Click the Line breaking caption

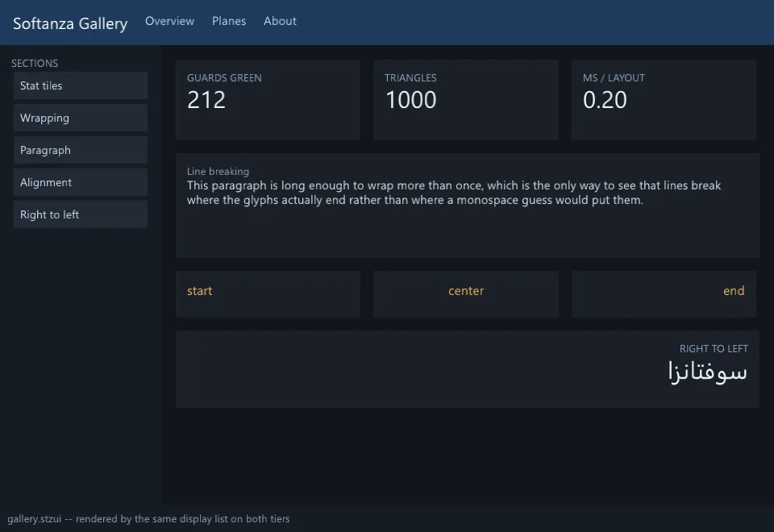click(218, 171)
